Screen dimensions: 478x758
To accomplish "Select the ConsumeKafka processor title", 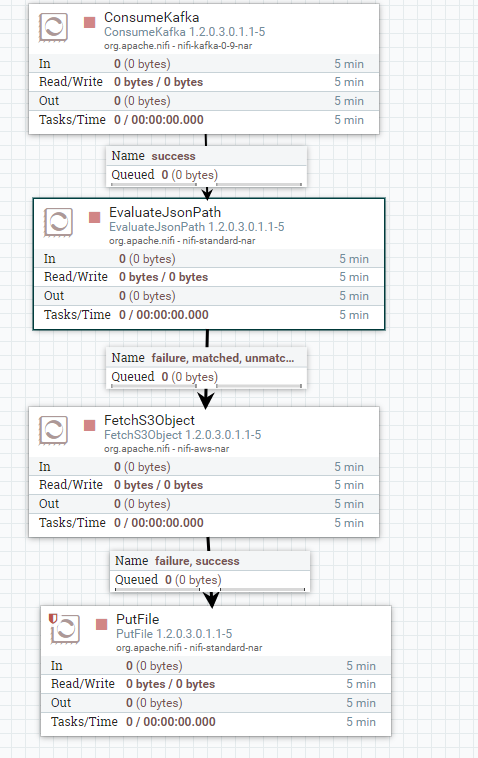I will pyautogui.click(x=151, y=17).
